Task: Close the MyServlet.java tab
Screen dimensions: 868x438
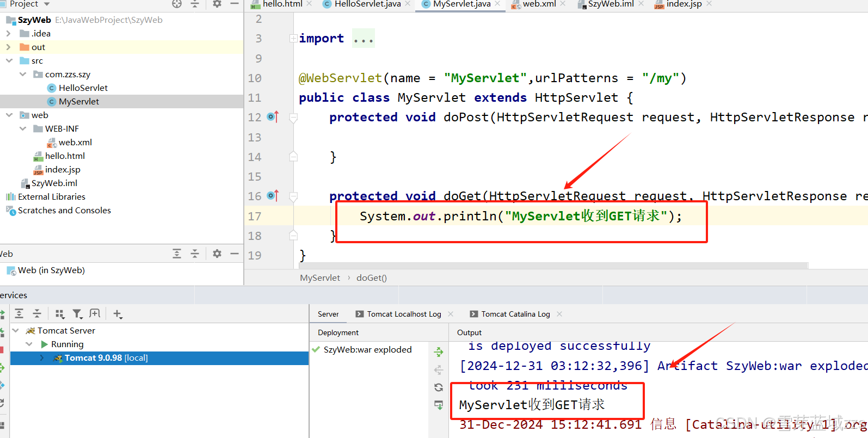Action: click(497, 4)
